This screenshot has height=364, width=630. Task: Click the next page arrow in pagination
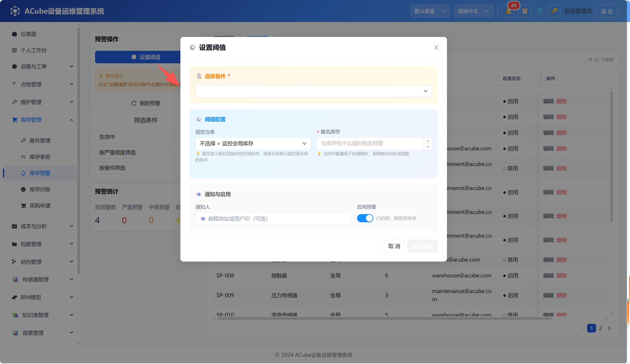coord(609,328)
